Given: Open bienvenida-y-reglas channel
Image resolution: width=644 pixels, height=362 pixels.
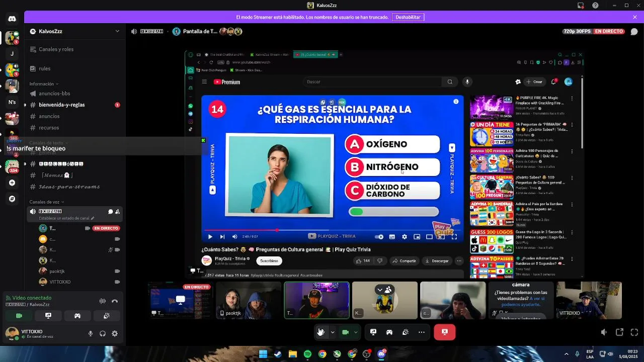Looking at the screenshot, I should [75, 105].
